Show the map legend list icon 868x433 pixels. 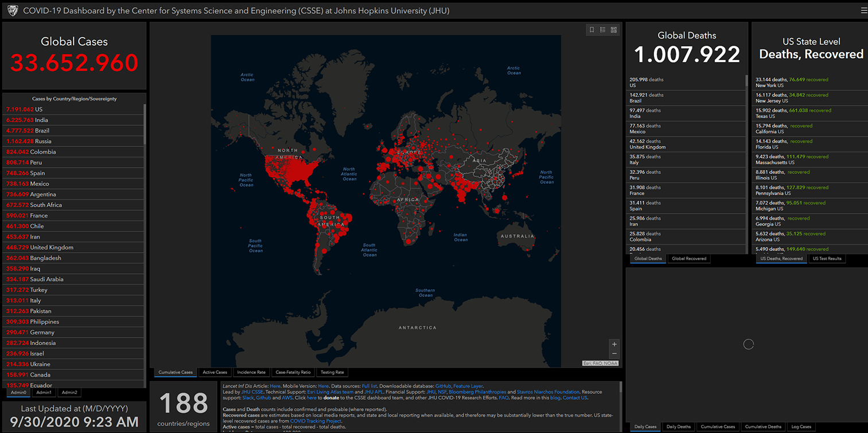point(603,30)
